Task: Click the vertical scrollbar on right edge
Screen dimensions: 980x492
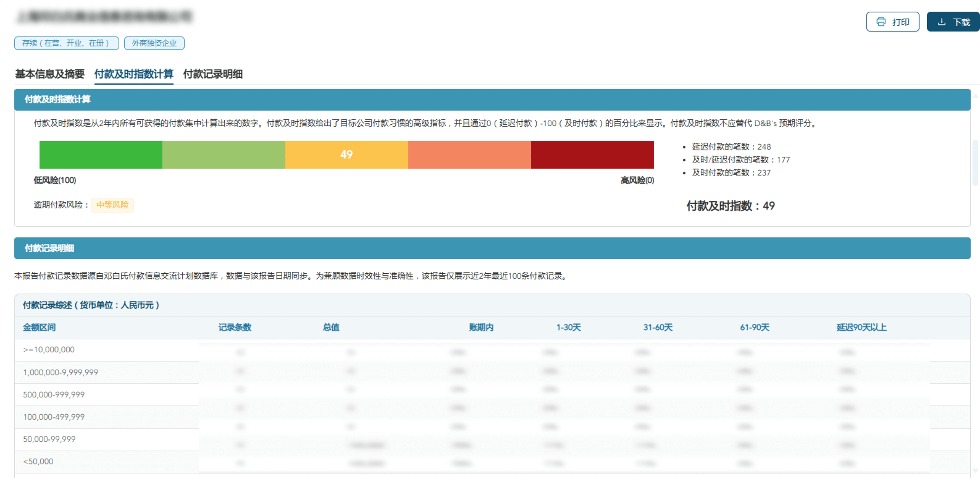Action: [975, 164]
